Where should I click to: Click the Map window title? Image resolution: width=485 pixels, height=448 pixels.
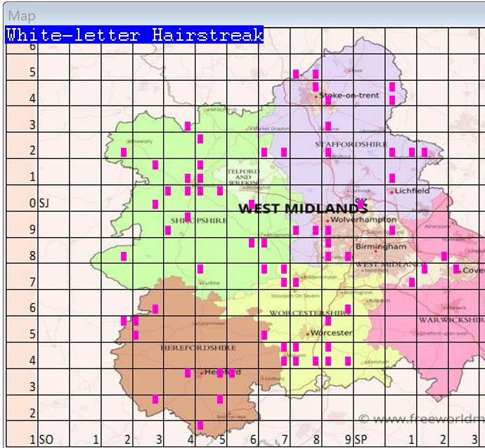(22, 15)
